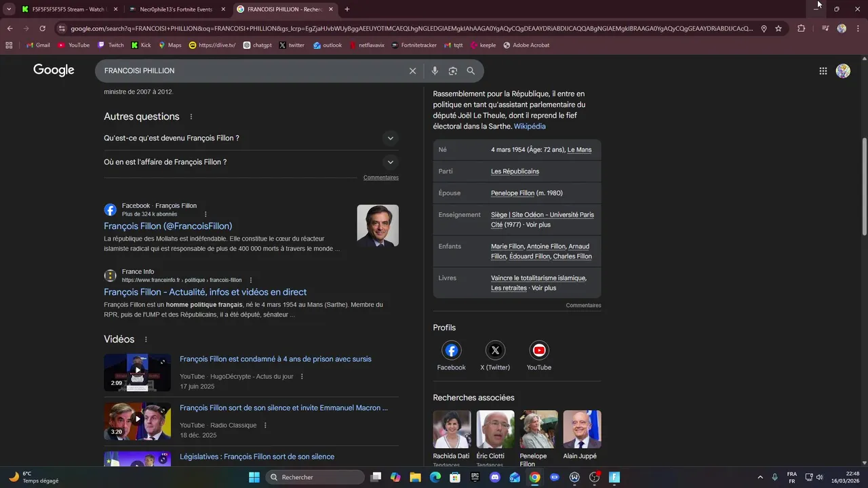Open the Les Républicains party link
868x488 pixels.
pos(515,171)
